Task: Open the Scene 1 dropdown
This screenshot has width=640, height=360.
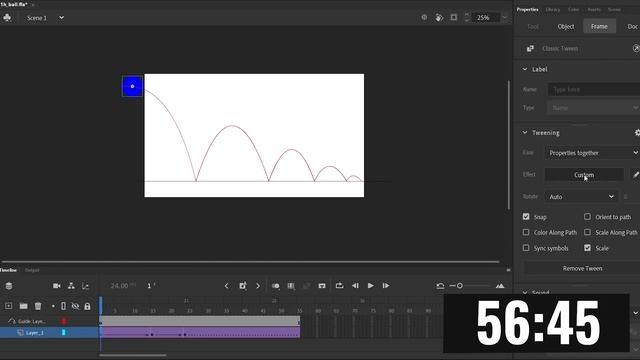Action: (61, 18)
